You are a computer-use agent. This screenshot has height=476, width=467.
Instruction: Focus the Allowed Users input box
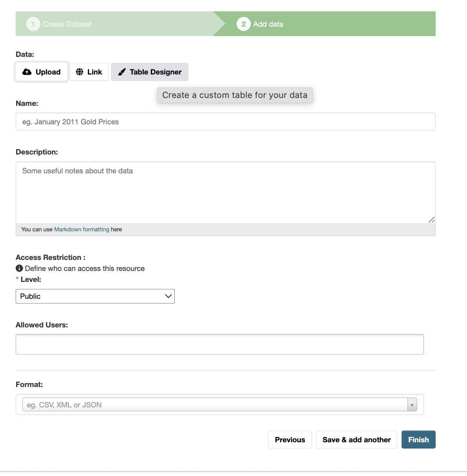point(220,344)
